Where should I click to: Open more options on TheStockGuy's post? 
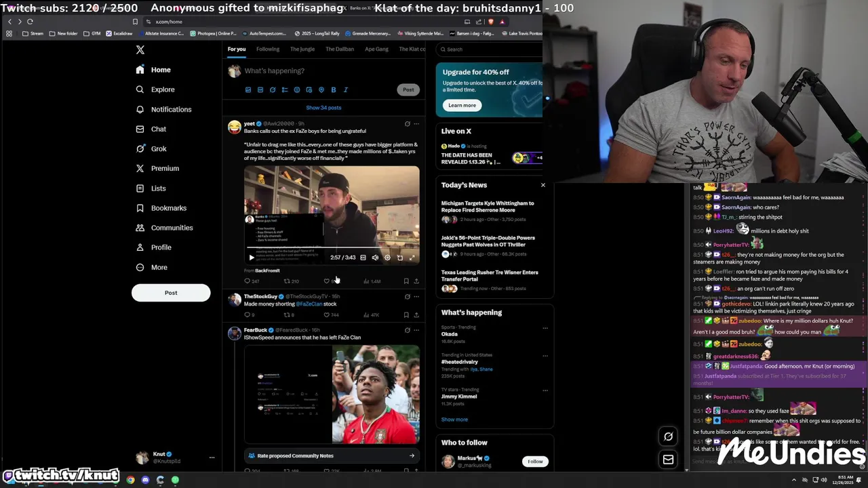click(x=416, y=297)
